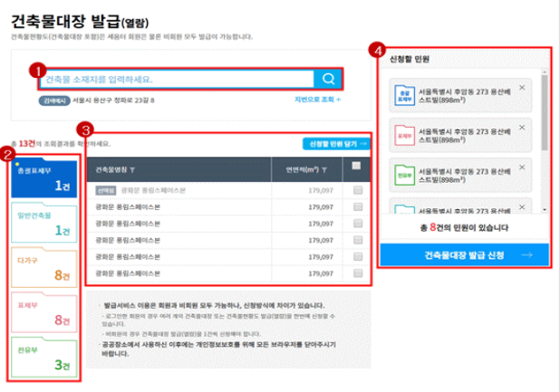Viewport: 560px width, 392px height.
Task: Select the 일반건축물 1건 category tab
Action: click(43, 223)
